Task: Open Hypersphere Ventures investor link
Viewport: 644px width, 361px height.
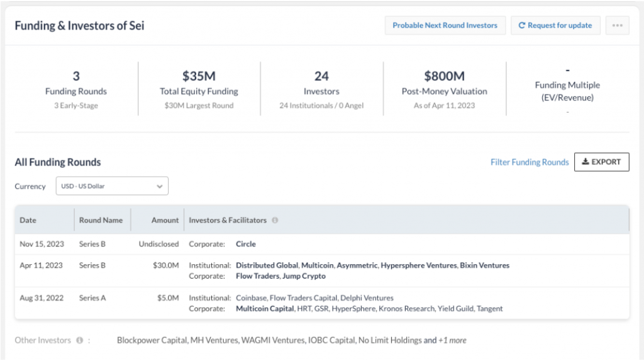Action: point(418,265)
